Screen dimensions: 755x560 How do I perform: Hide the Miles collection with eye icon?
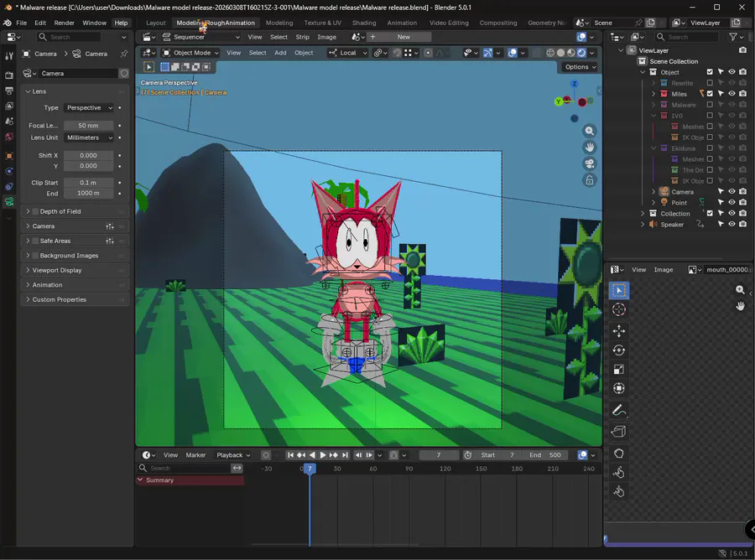point(732,94)
